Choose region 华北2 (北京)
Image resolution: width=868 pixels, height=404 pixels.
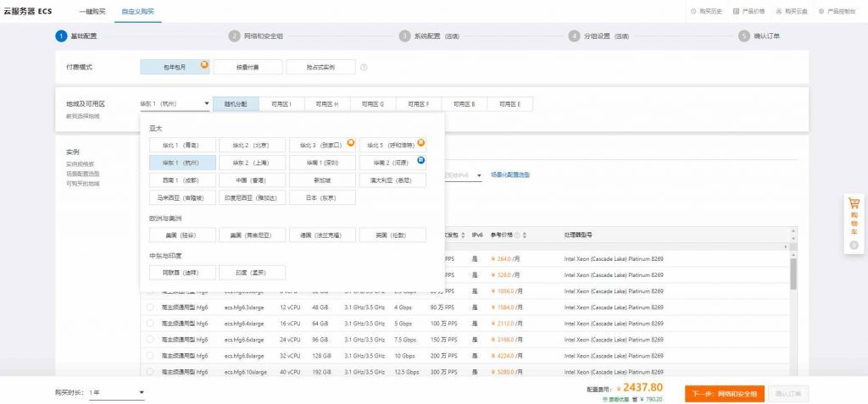[x=252, y=146]
